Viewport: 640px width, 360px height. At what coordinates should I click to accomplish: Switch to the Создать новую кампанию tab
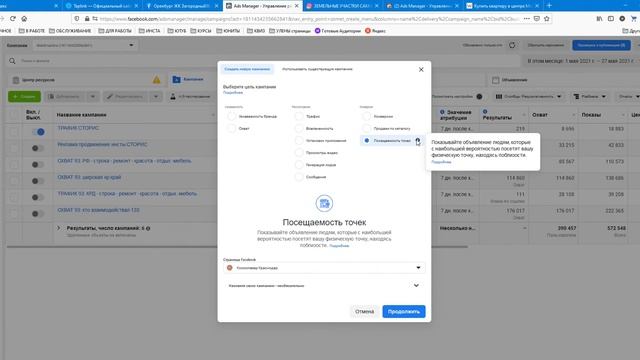click(247, 69)
